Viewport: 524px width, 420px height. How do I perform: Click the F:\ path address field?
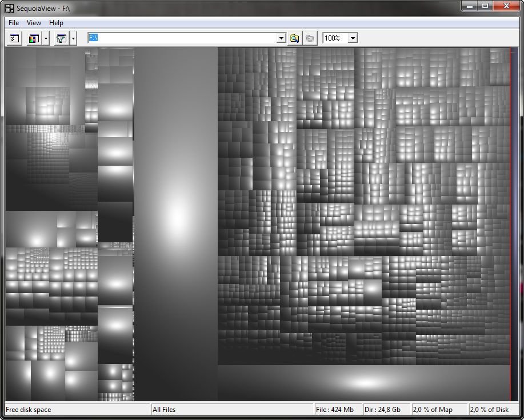coord(182,38)
